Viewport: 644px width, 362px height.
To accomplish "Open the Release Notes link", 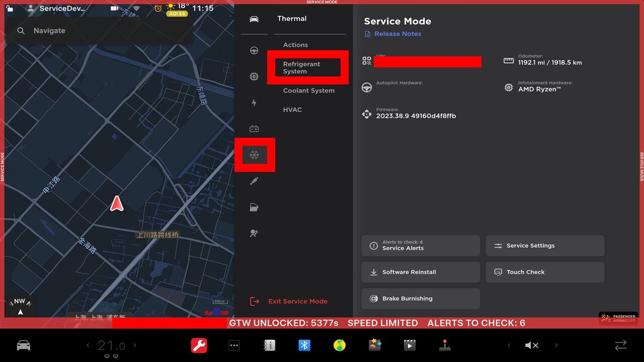I will pyautogui.click(x=397, y=34).
